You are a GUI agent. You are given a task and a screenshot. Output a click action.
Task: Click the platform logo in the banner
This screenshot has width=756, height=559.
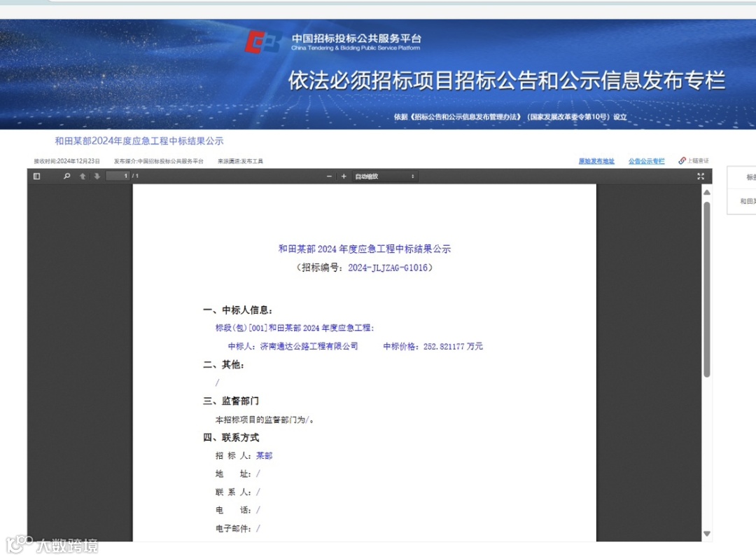[262, 42]
